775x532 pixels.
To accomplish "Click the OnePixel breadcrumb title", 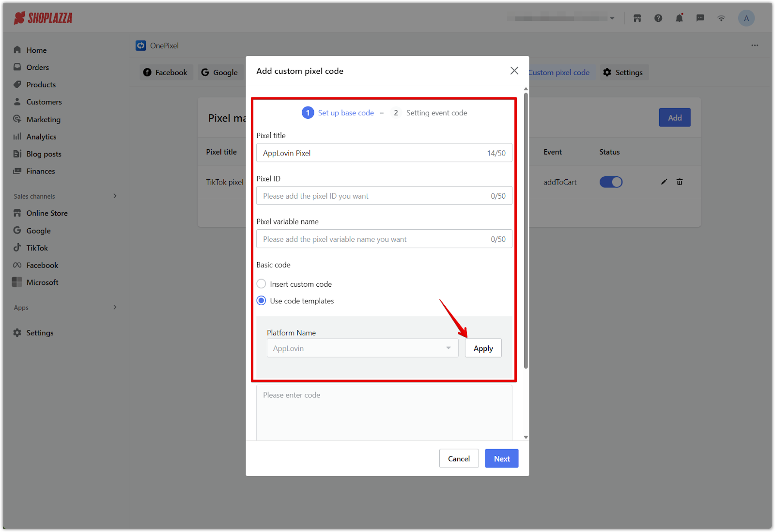I will point(164,46).
